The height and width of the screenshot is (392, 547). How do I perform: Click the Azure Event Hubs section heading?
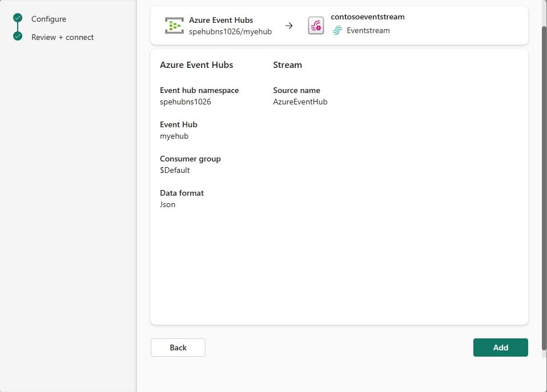click(x=196, y=65)
